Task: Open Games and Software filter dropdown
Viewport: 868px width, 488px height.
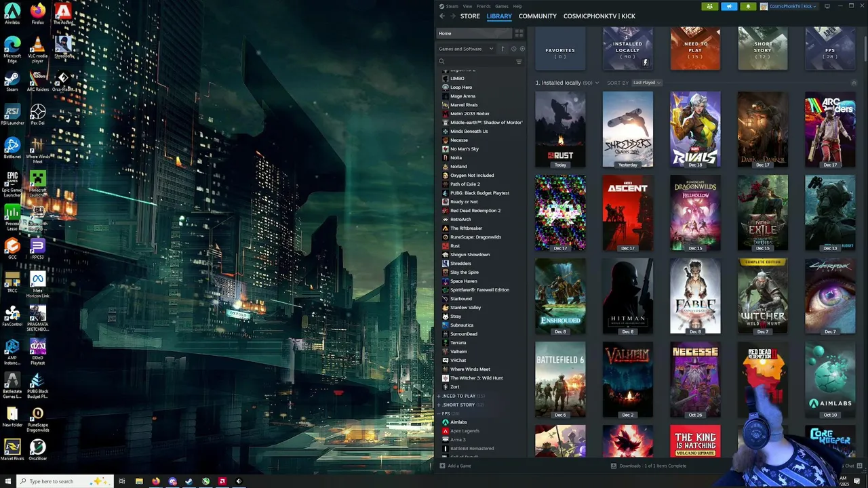Action: pos(466,49)
